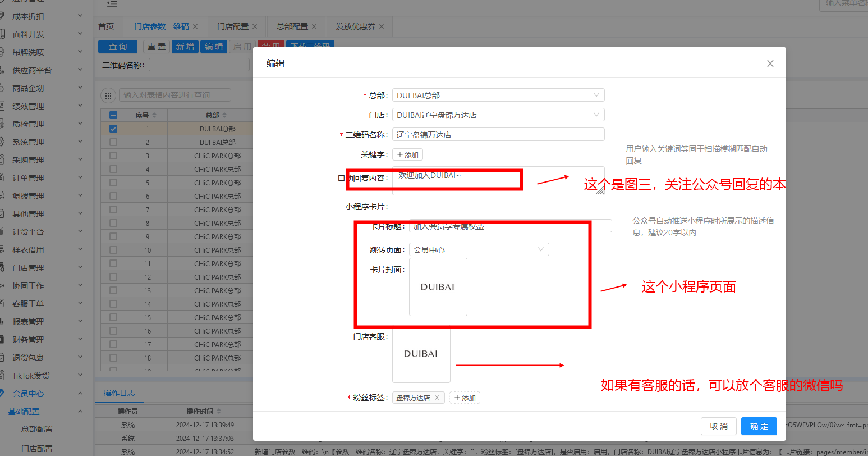Toggle the select-all checkbox in table header

point(113,115)
